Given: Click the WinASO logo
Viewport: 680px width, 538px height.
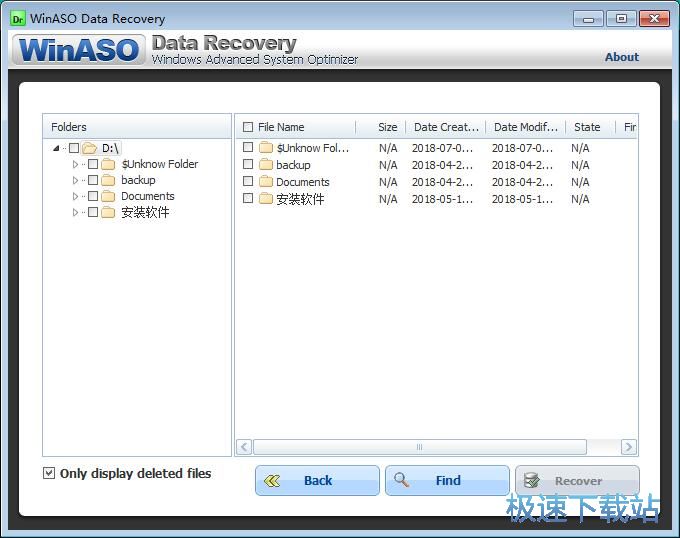Looking at the screenshot, I should [x=78, y=50].
